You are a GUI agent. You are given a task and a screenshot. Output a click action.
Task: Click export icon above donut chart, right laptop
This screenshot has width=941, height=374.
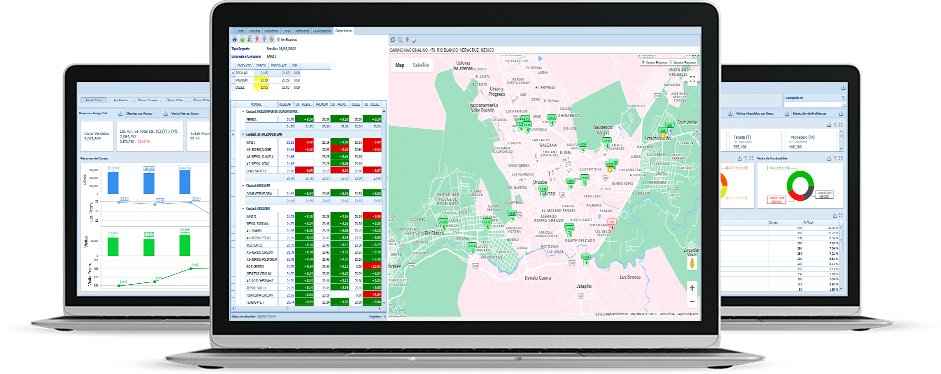coord(828,157)
